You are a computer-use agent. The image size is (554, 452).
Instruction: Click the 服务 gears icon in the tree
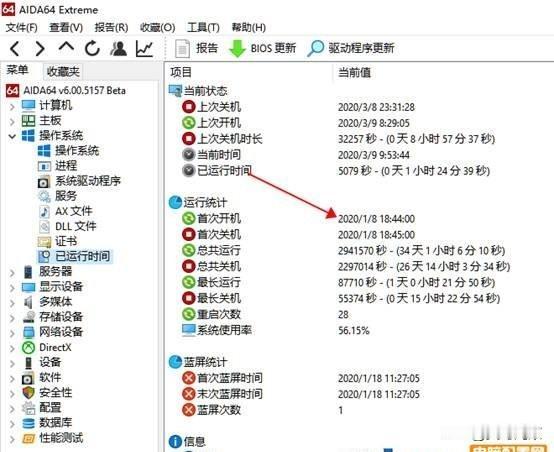click(44, 196)
